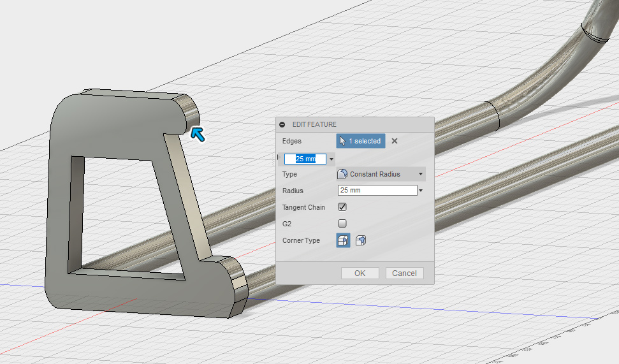Open the Type dropdown showing Constant Radius

click(381, 174)
